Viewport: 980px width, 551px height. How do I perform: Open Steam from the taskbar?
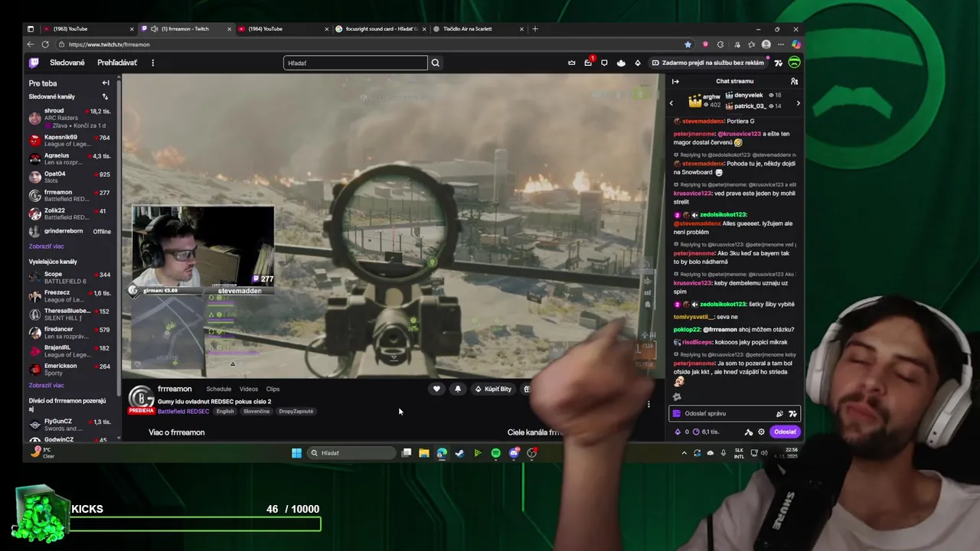click(x=459, y=453)
